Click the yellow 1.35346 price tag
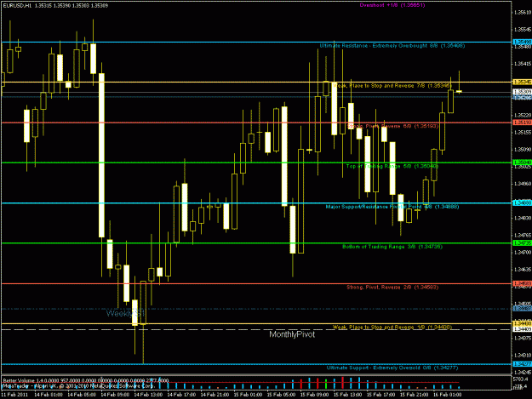The height and width of the screenshot is (399, 532). pyautogui.click(x=522, y=82)
